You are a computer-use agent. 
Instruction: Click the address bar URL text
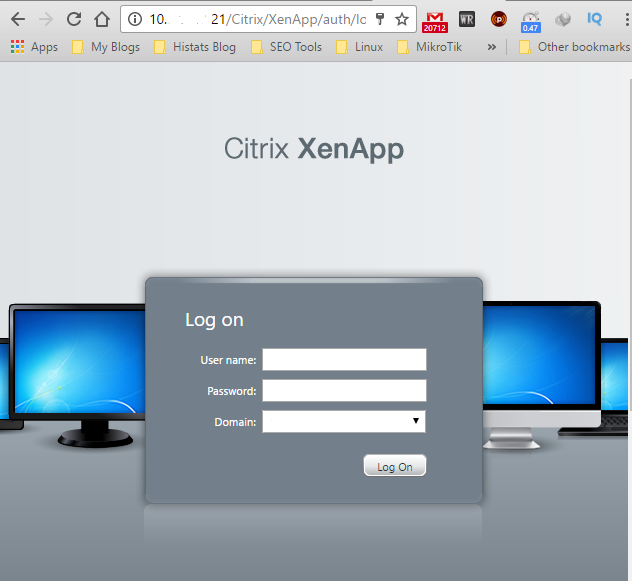click(258, 19)
